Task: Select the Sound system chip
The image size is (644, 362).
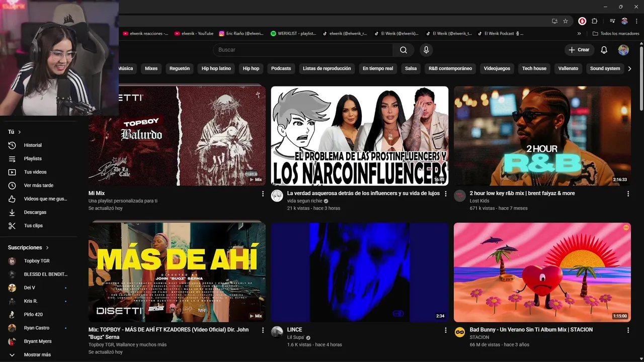Action: 605,68
